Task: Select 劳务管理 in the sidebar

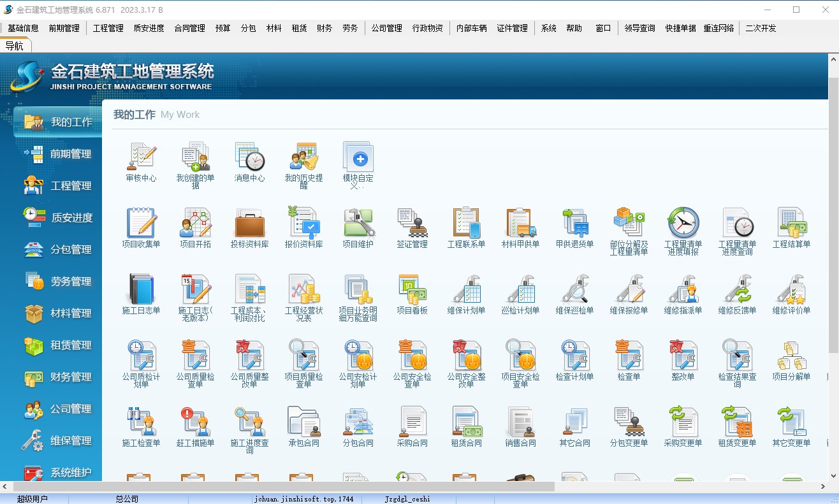Action: click(x=57, y=281)
